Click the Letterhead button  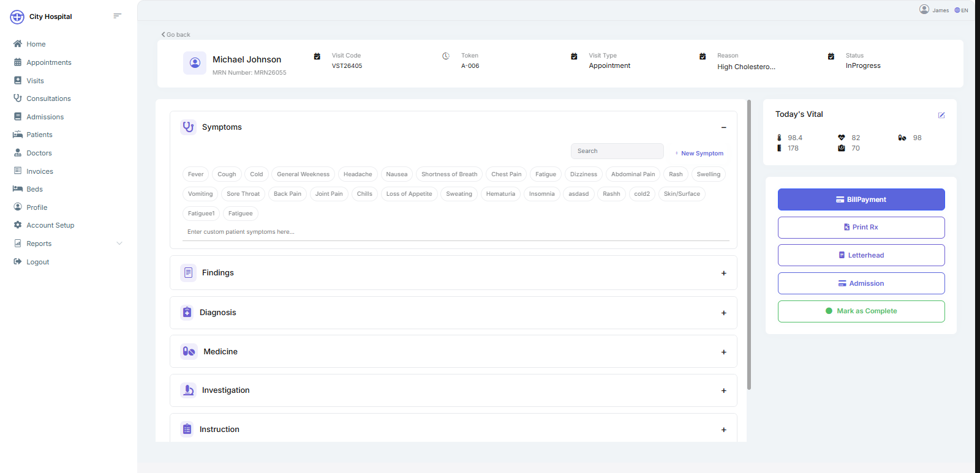(861, 255)
